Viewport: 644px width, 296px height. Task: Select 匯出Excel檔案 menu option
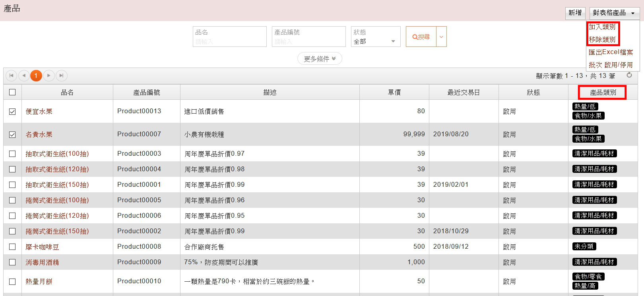(x=611, y=52)
